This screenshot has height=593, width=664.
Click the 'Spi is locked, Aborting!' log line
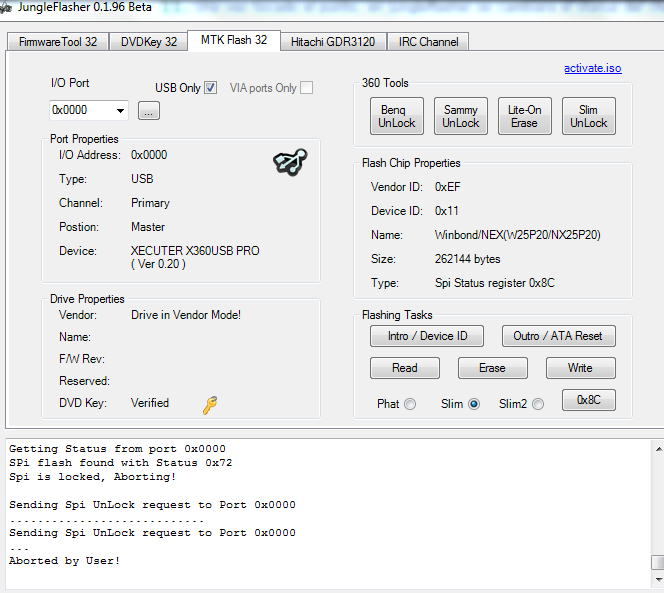(92, 477)
